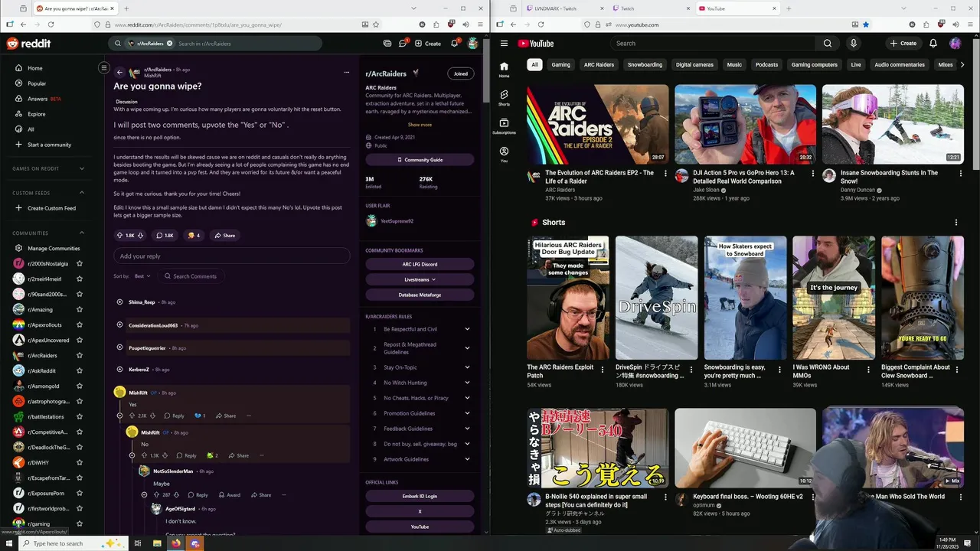Reply to NotSoSlenderMan's 'Maybe' comment

pos(198,495)
